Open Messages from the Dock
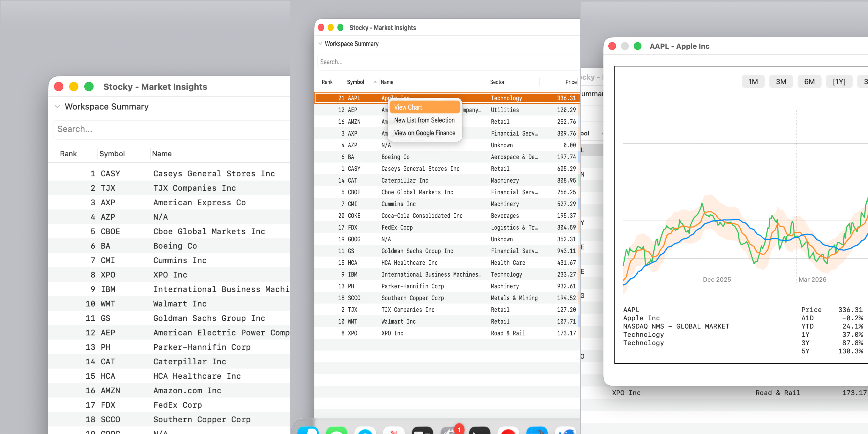Image resolution: width=868 pixels, height=434 pixels. coord(336,430)
